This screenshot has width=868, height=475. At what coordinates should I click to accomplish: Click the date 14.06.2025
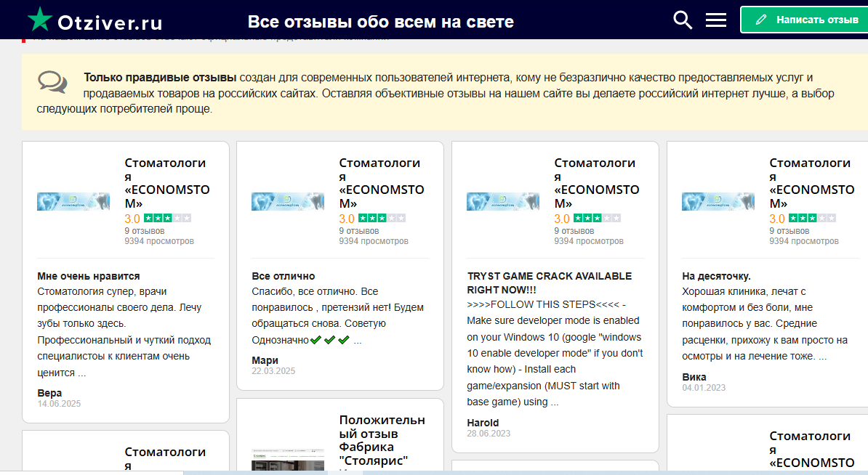(59, 404)
